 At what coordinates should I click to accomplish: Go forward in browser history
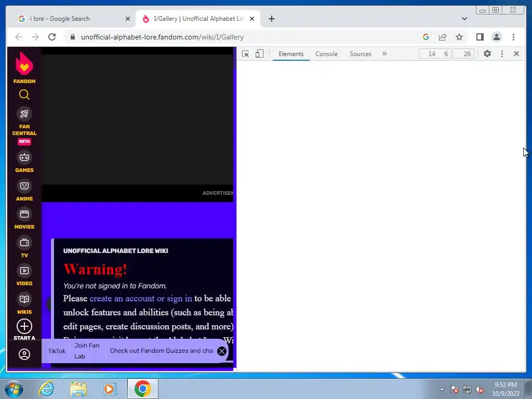35,37
